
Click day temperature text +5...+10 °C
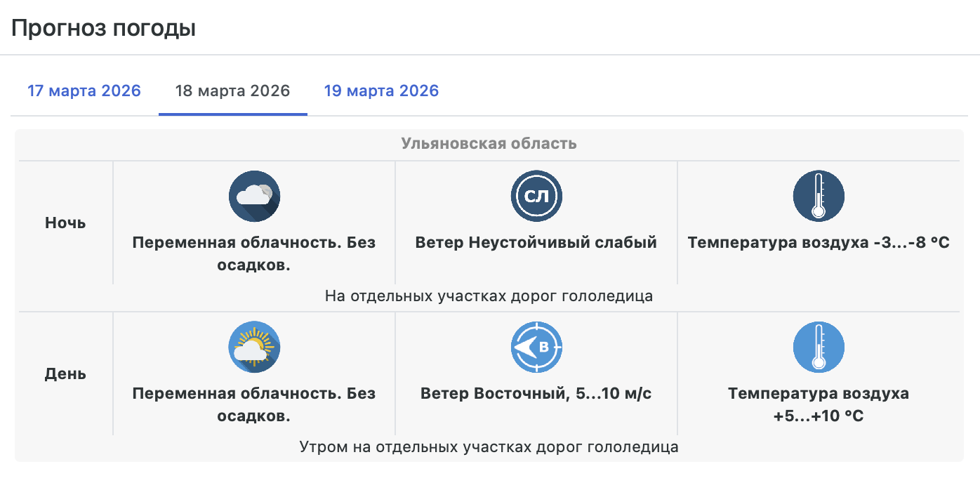click(819, 405)
